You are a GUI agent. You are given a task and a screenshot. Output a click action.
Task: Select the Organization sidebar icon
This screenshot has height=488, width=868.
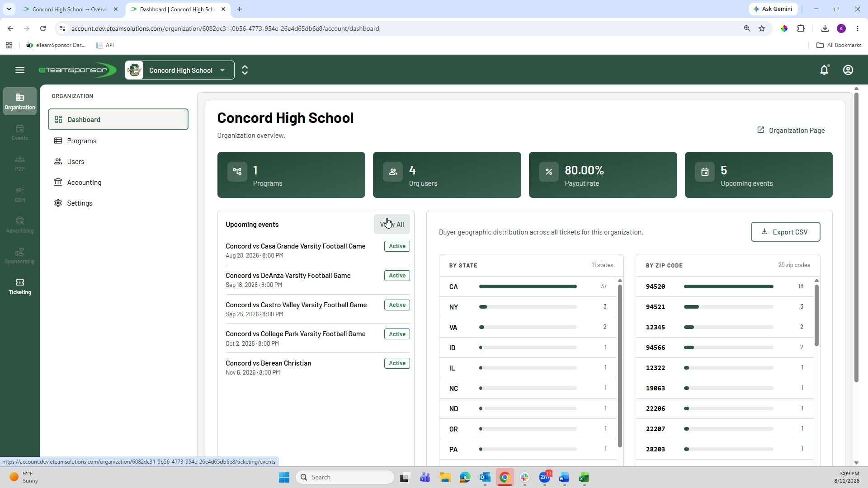(x=20, y=101)
